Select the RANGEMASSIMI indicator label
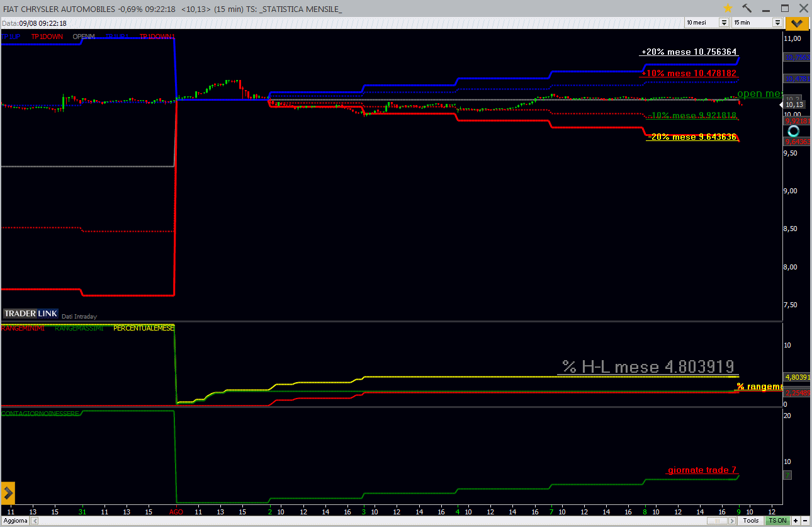Screen dimensions: 812x527 79,328
